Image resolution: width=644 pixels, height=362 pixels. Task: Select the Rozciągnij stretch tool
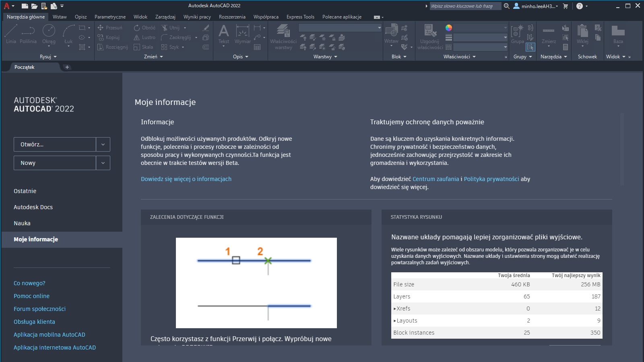[x=113, y=47]
